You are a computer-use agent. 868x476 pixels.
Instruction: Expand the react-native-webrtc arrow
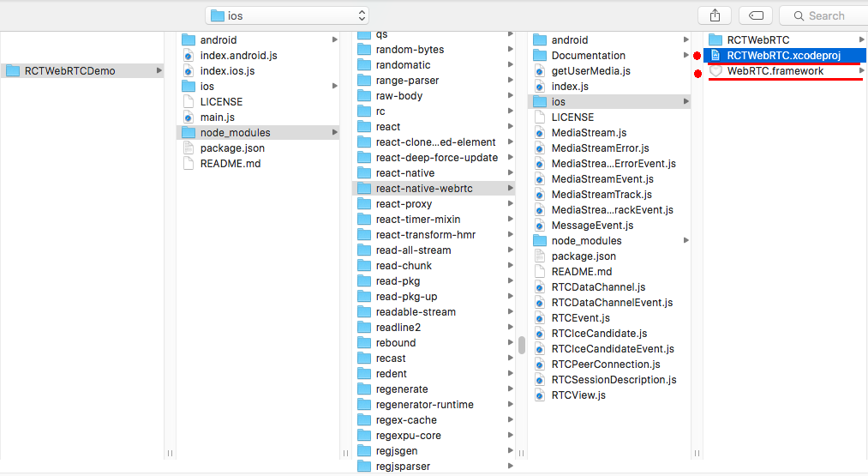[x=510, y=189]
